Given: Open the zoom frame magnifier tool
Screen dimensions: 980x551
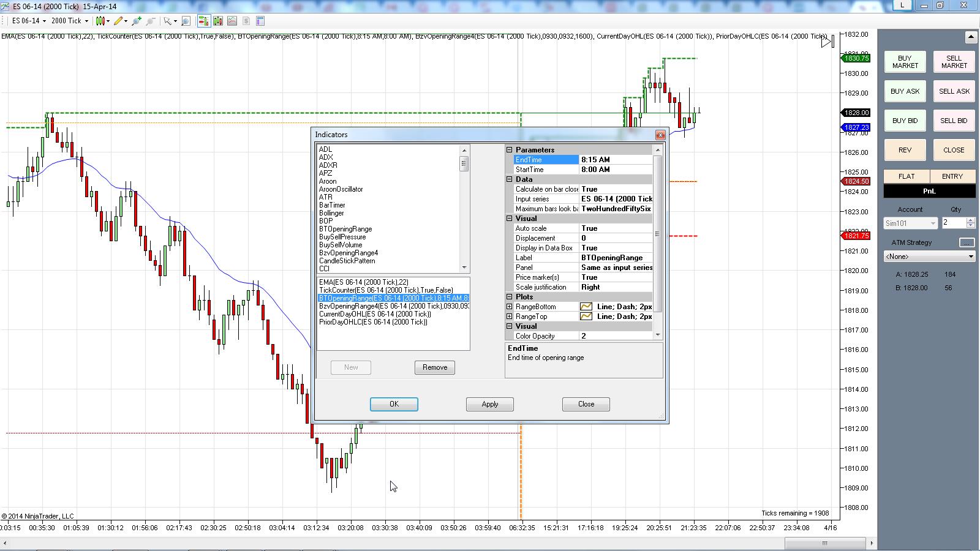Looking at the screenshot, I should click(186, 21).
